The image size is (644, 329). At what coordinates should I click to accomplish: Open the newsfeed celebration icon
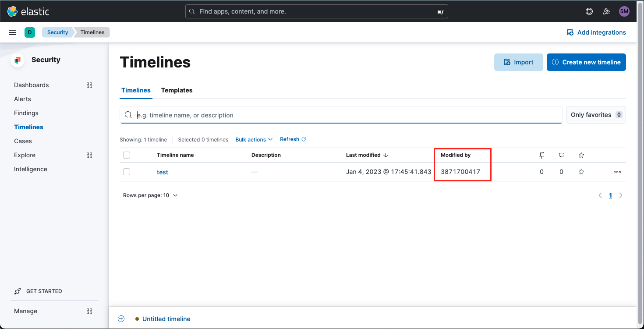(607, 11)
